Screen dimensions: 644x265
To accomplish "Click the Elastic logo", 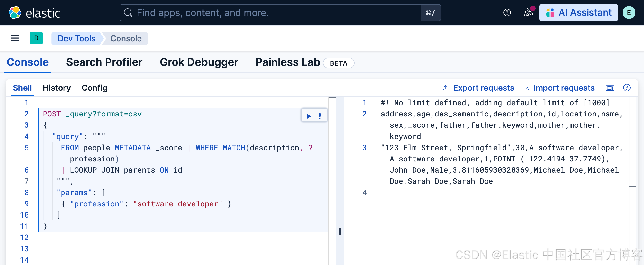I will point(34,13).
